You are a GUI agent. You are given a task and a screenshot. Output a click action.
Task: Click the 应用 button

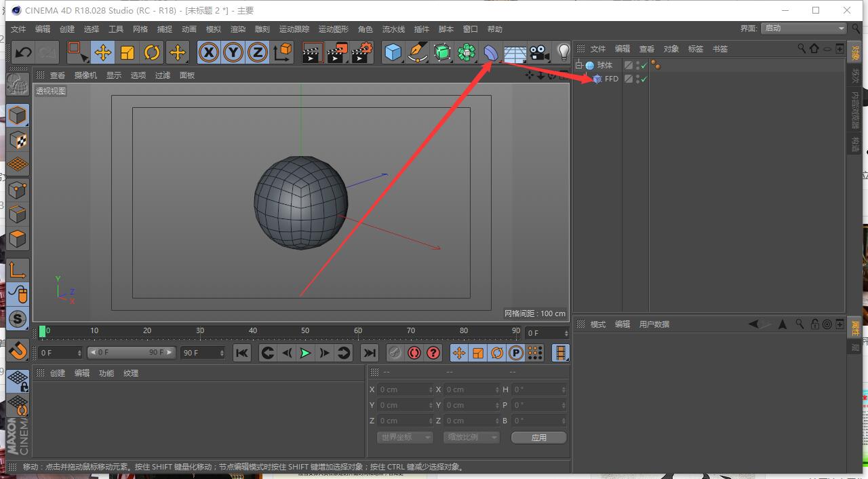point(539,438)
